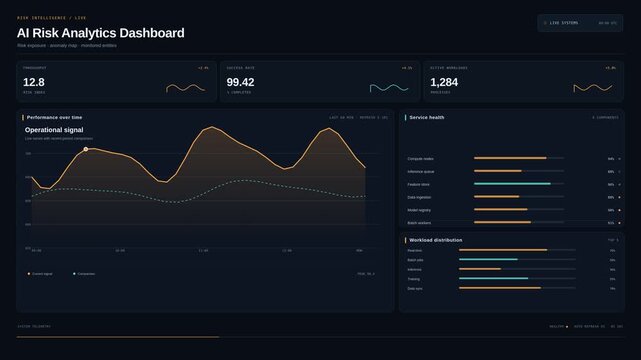Screen dimensions: 641x360
Task: Click the Model registry health bar
Action: pos(519,210)
